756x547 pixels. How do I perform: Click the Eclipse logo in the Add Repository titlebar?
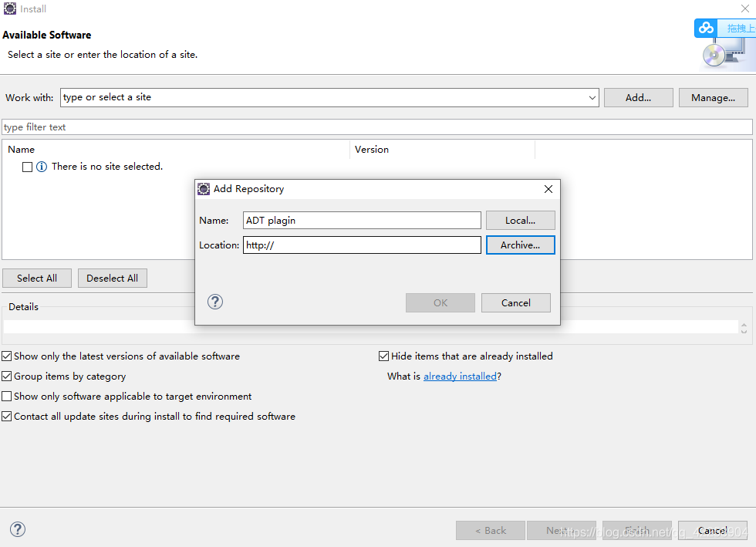point(203,188)
